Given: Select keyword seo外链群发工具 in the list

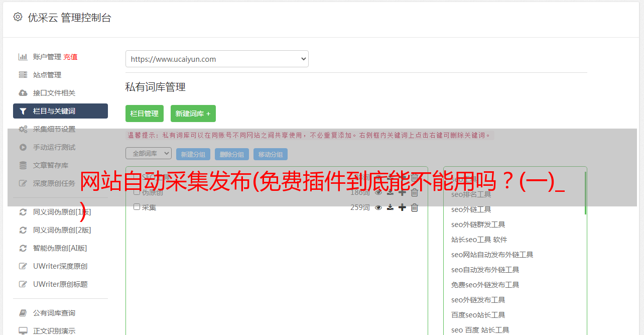Looking at the screenshot, I should point(478,225).
